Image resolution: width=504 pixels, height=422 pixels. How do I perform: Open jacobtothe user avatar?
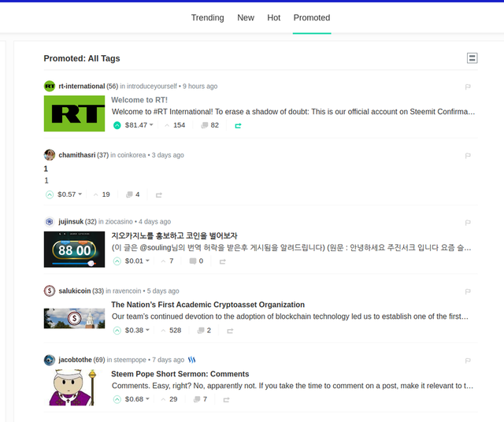tap(50, 360)
